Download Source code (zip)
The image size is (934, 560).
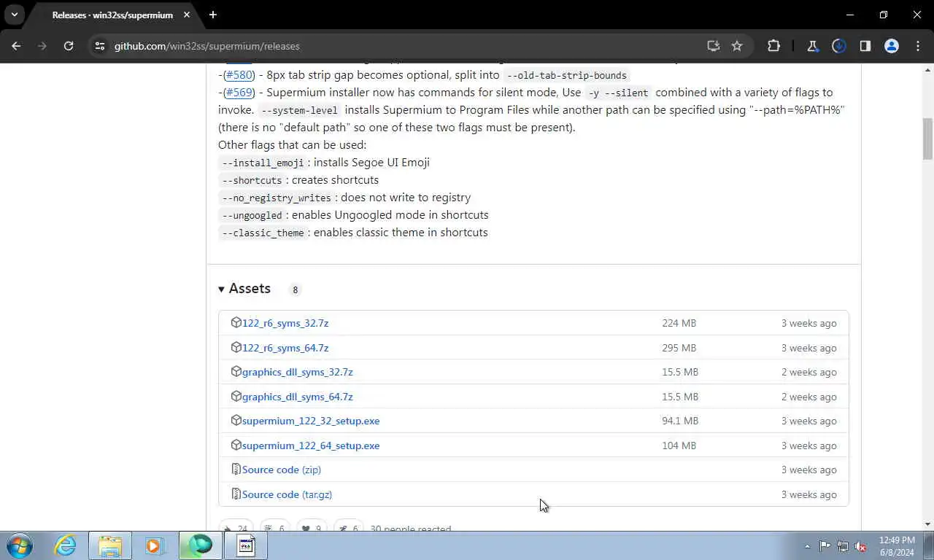(x=281, y=470)
